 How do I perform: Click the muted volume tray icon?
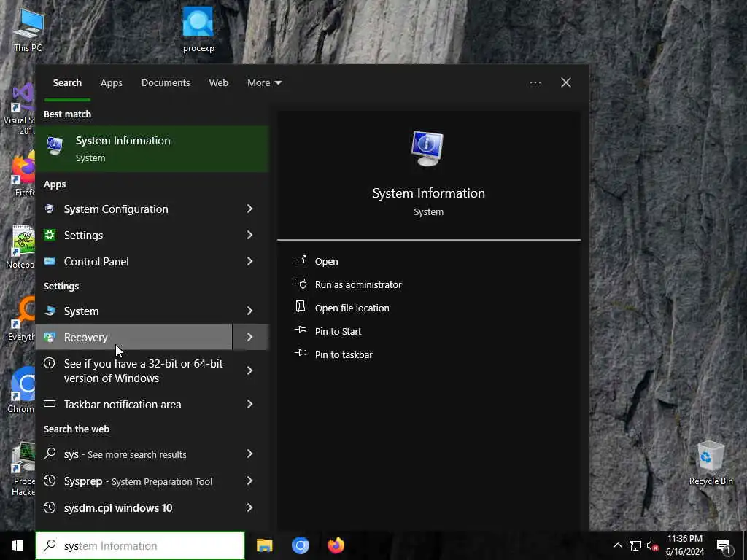click(653, 545)
